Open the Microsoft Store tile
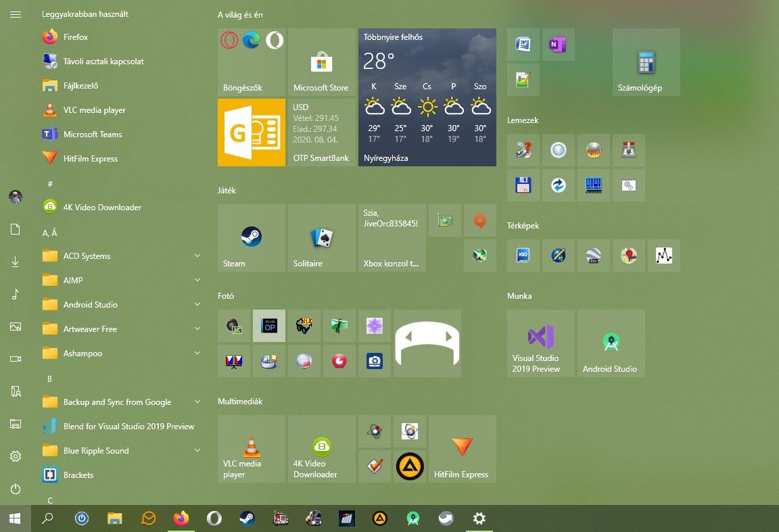The image size is (779, 532). (321, 62)
